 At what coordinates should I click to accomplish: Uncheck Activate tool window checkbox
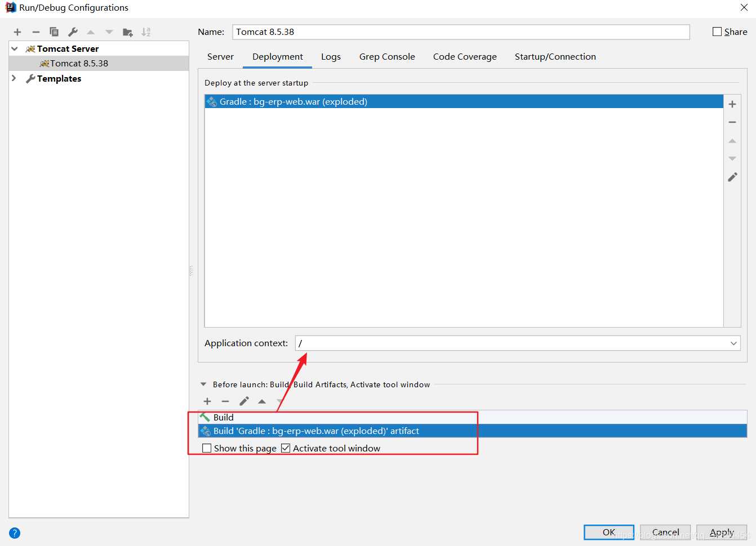tap(286, 448)
